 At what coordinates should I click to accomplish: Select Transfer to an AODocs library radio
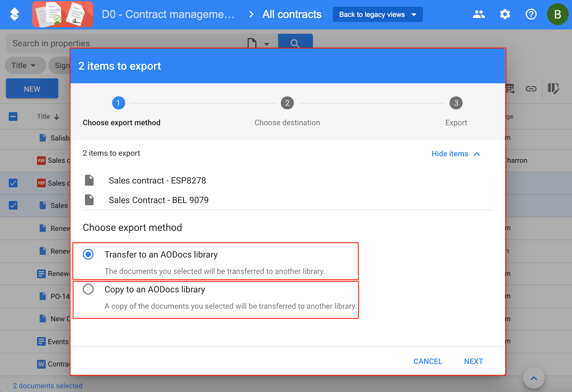tap(88, 254)
